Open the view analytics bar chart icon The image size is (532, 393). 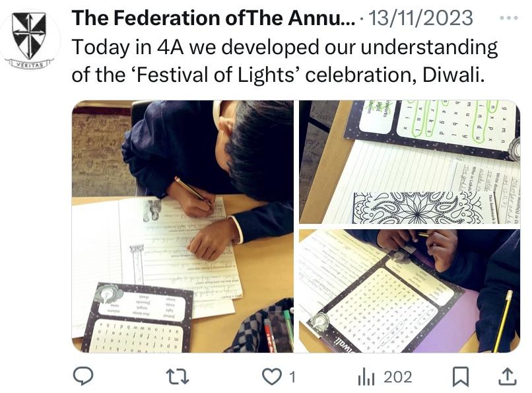pyautogui.click(x=366, y=377)
